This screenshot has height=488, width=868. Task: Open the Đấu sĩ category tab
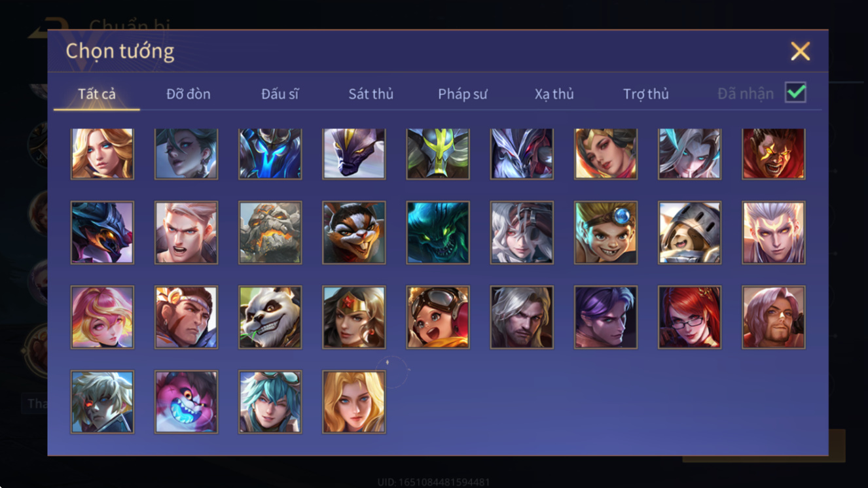pos(280,94)
